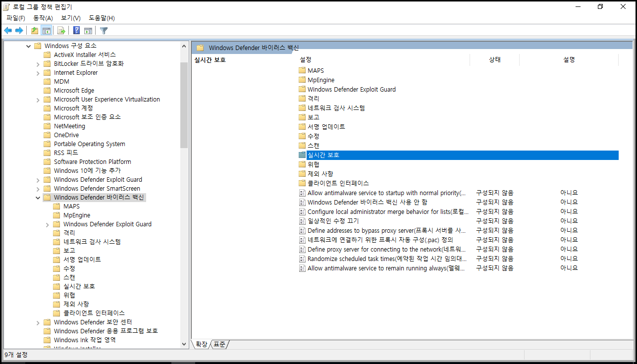Select Windows Defender Exploit Guard in right list
The height and width of the screenshot is (364, 637).
[351, 90]
